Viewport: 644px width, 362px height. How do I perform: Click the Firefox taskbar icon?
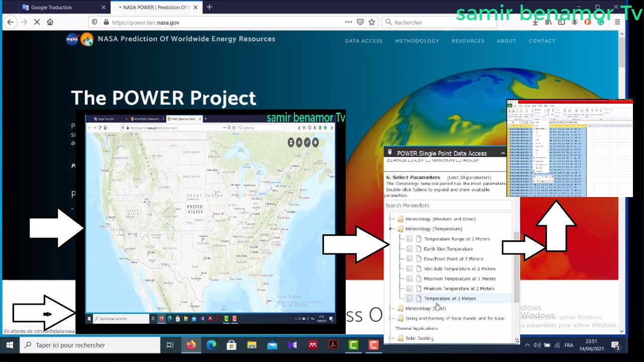tap(191, 345)
